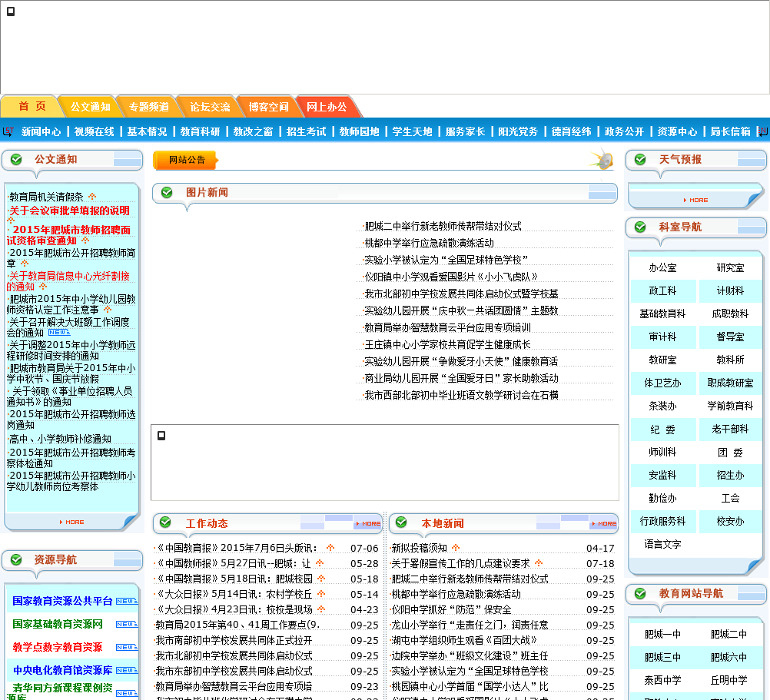Open news link 王庄镇中心小学家校共育促学生健康成长
Viewport: 770px width, 700px height.
click(447, 344)
